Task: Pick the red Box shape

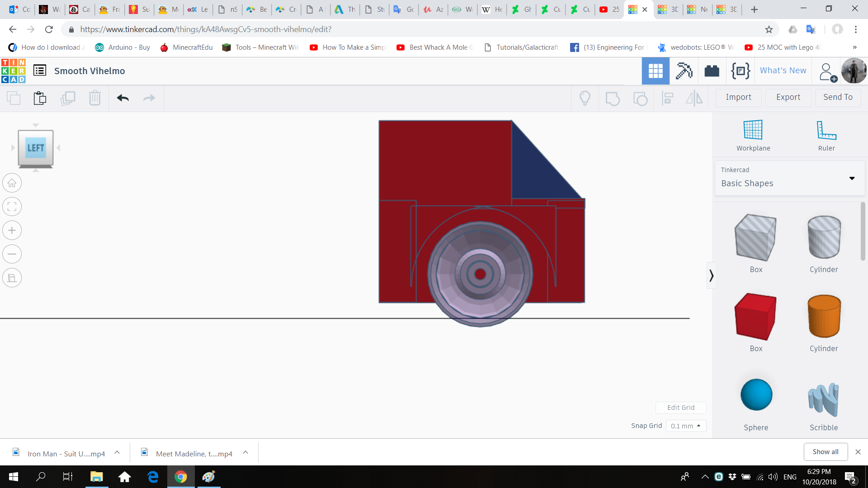Action: (755, 317)
